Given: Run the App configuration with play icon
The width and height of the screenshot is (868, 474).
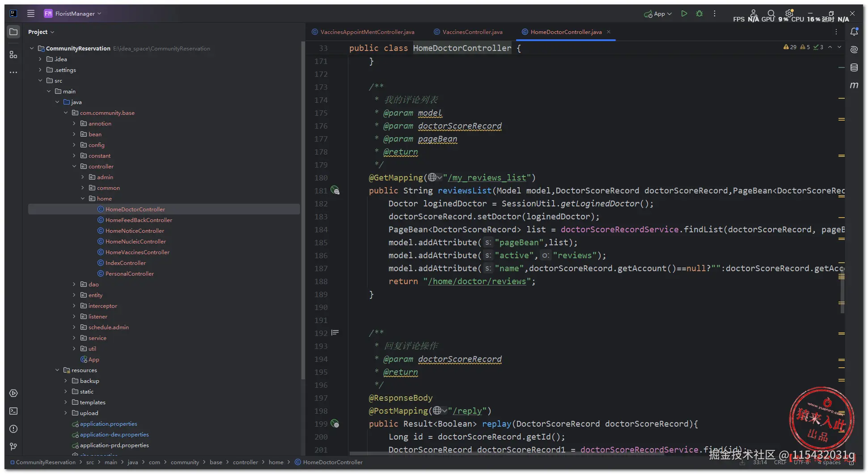Looking at the screenshot, I should [x=684, y=13].
